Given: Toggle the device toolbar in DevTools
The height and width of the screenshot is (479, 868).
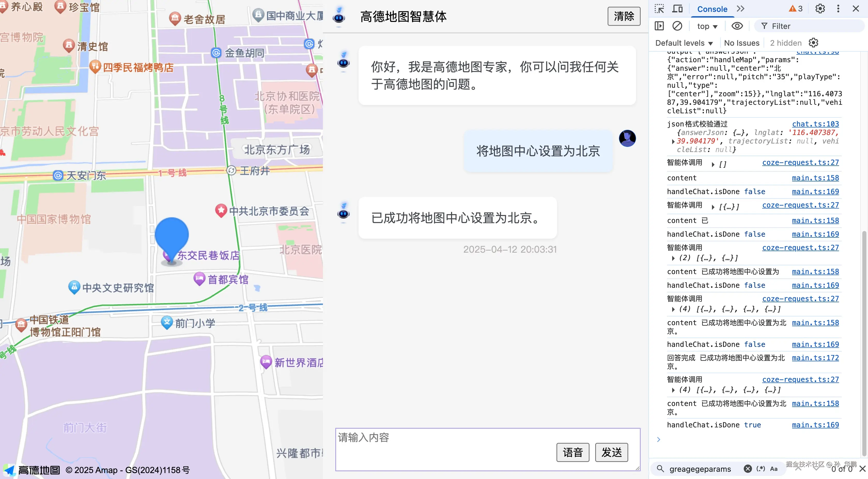Looking at the screenshot, I should (x=677, y=9).
